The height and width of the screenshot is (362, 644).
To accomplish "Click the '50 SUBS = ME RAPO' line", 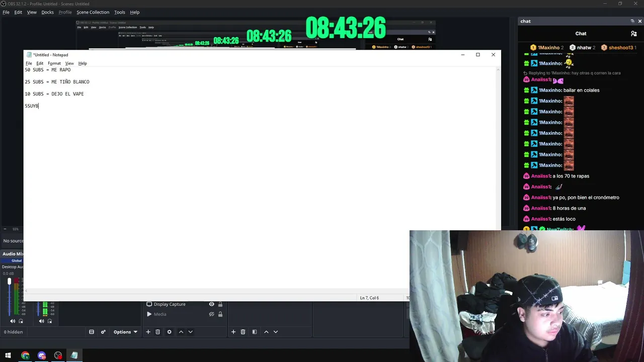I will tap(48, 70).
